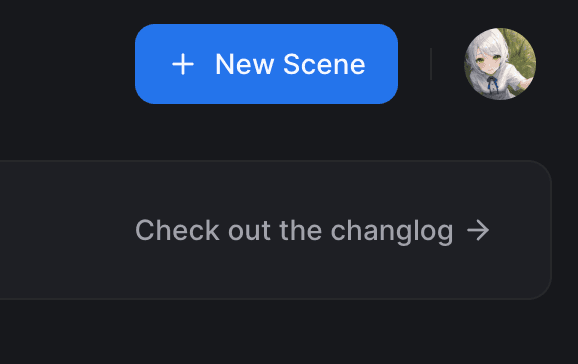Click the circular avatar next to the divider
This screenshot has width=578, height=364.
pyautogui.click(x=500, y=64)
